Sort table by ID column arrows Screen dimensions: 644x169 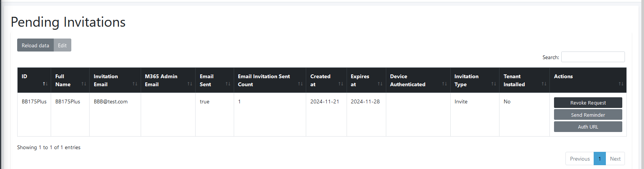click(45, 84)
